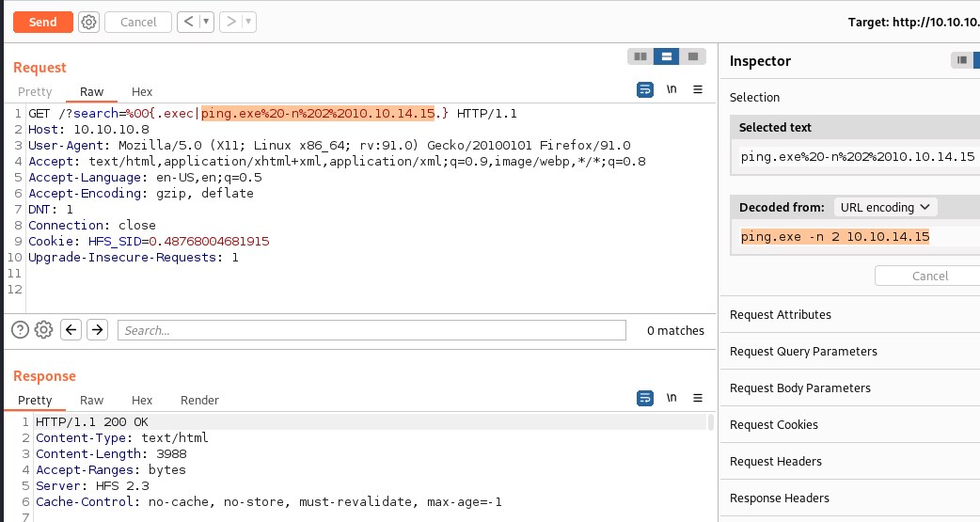Open the history back dropdown arrow
Image resolution: width=980 pixels, height=522 pixels.
pyautogui.click(x=206, y=22)
